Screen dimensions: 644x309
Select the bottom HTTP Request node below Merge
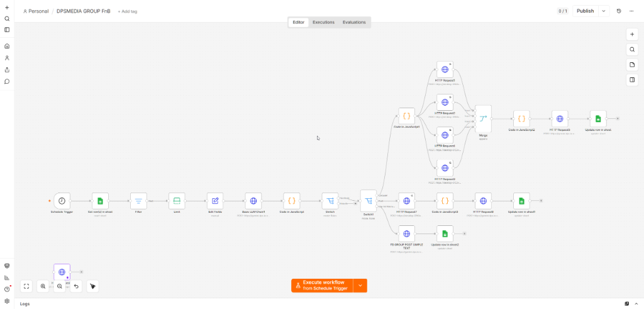pyautogui.click(x=445, y=168)
